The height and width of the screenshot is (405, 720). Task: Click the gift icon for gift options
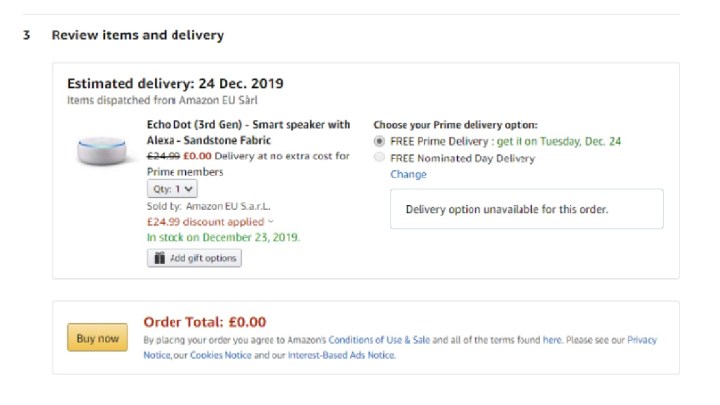[159, 258]
